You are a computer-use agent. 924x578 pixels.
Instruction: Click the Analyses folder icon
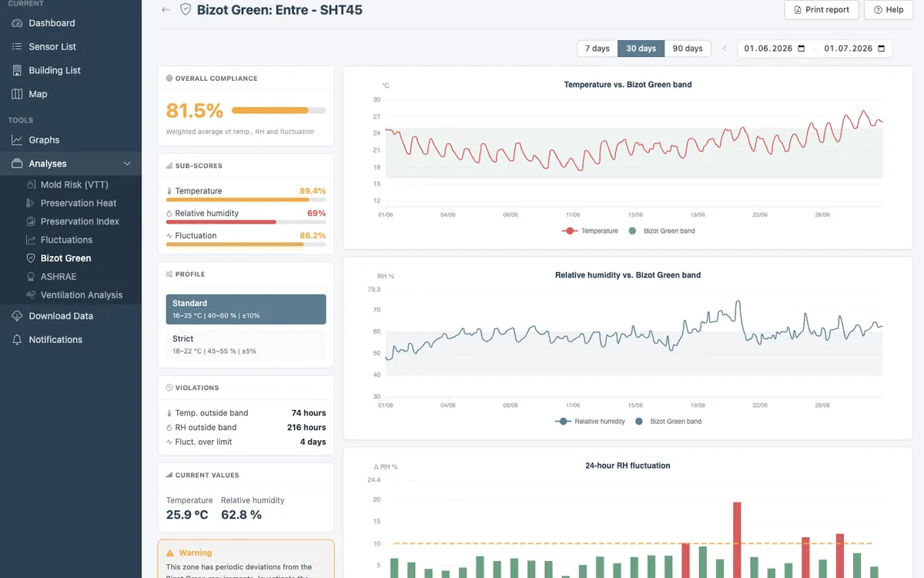tap(17, 163)
